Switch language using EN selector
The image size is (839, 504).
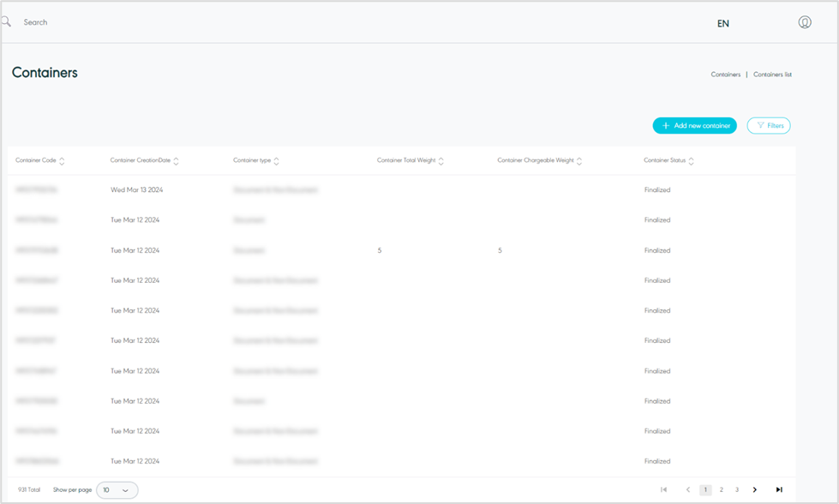[722, 23]
